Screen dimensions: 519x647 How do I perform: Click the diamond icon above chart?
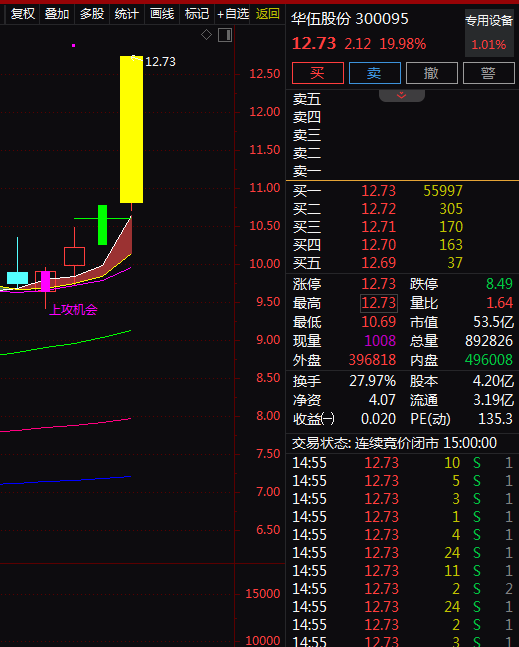click(x=206, y=35)
